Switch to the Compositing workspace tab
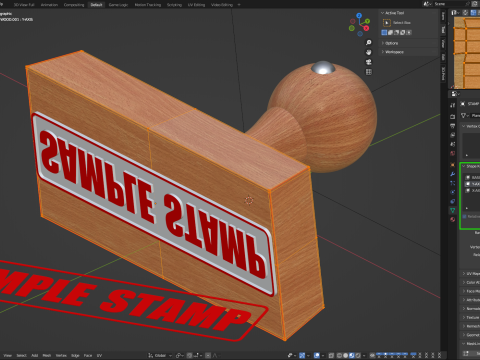Image resolution: width=480 pixels, height=360 pixels. pyautogui.click(x=74, y=5)
